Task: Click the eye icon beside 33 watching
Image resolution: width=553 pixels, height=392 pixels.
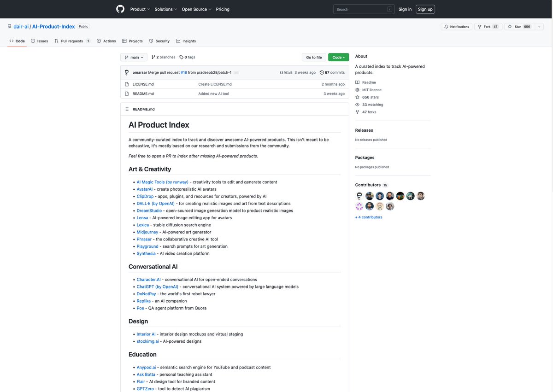Action: (357, 105)
